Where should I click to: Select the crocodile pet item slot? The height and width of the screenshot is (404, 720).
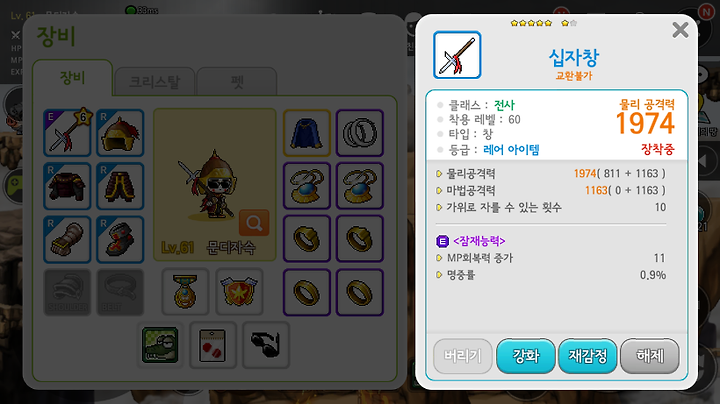coord(160,345)
